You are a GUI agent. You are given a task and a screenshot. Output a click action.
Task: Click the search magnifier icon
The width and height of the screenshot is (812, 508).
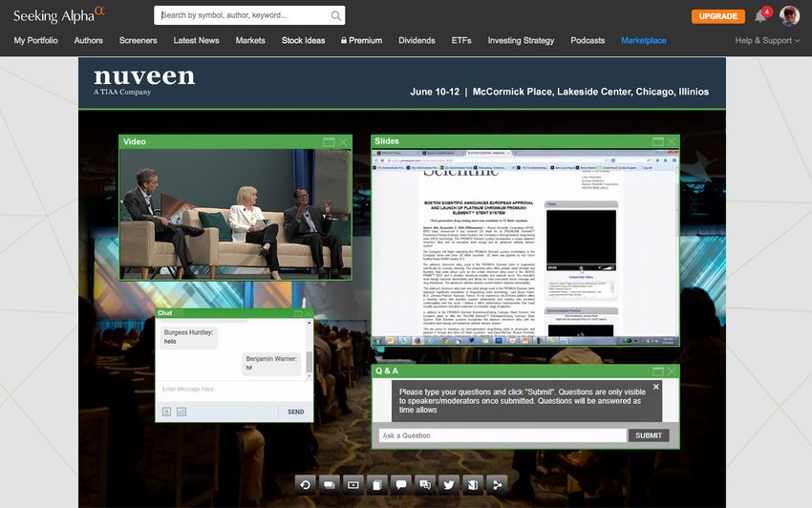335,15
